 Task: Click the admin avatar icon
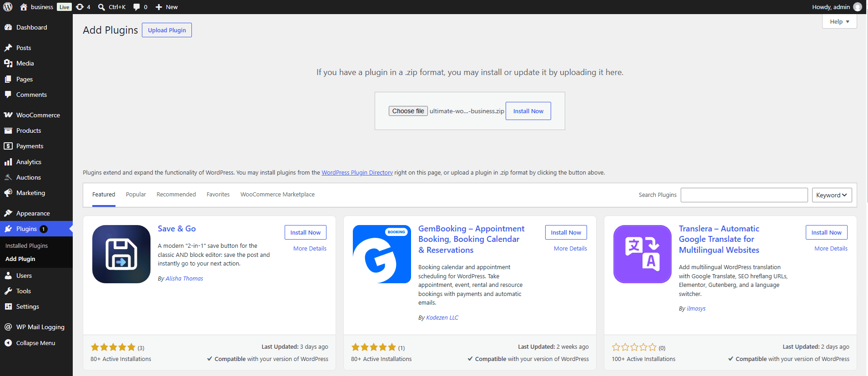tap(858, 7)
